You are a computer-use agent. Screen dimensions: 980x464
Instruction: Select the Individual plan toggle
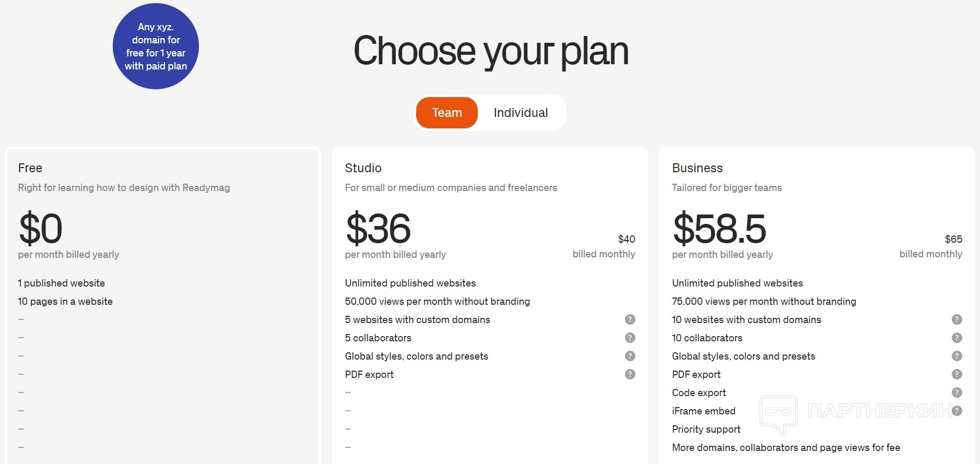pos(521,113)
